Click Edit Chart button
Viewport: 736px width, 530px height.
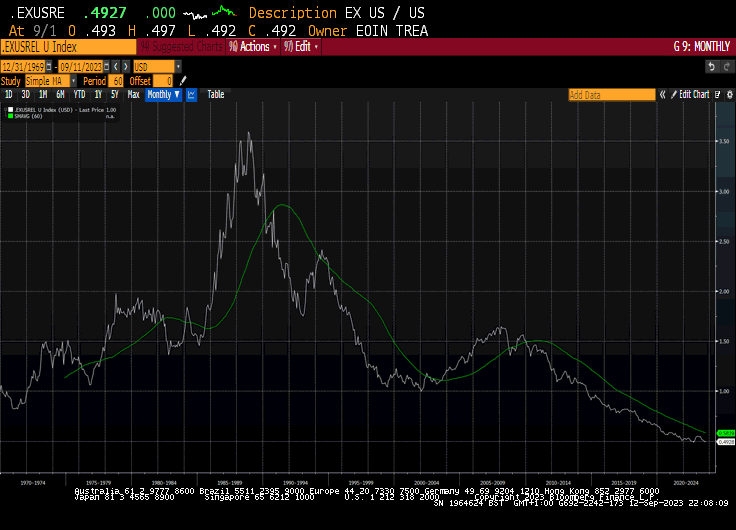click(x=690, y=95)
